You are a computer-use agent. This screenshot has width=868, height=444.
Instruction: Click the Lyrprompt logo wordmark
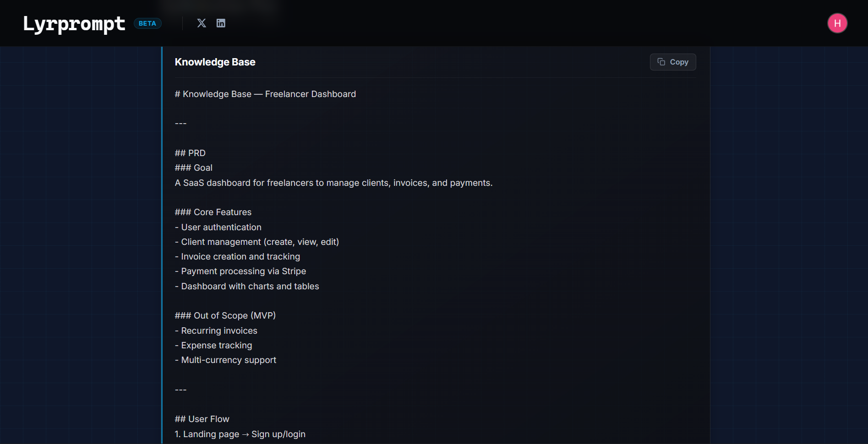(x=74, y=23)
